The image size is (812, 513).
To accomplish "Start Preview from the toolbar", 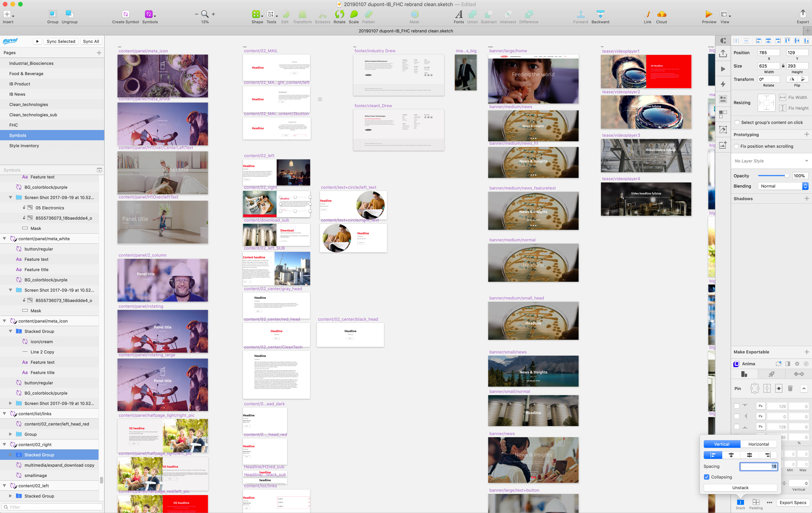I will point(709,14).
